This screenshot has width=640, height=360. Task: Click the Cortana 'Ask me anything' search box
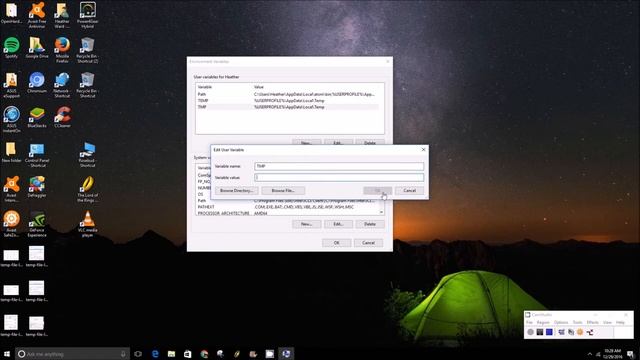[x=72, y=354]
